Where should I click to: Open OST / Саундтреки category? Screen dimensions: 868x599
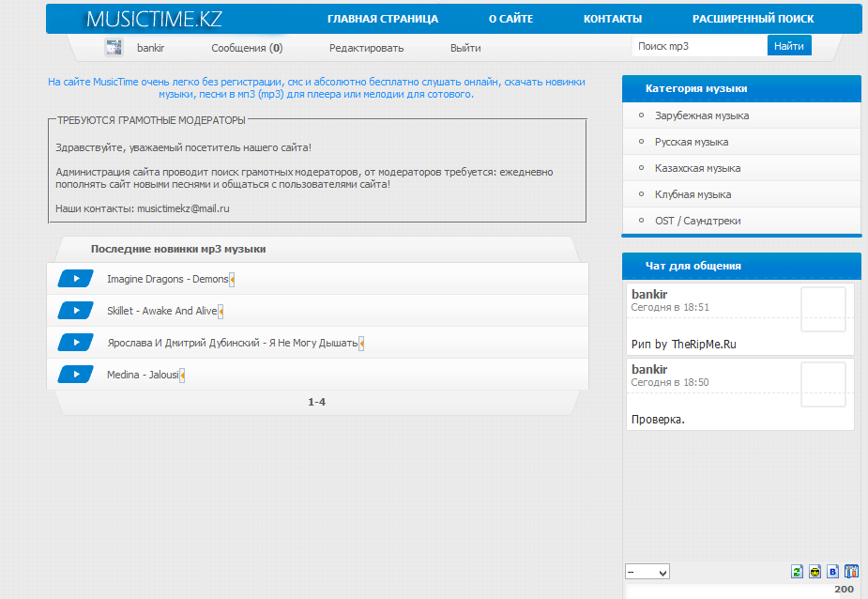click(697, 221)
